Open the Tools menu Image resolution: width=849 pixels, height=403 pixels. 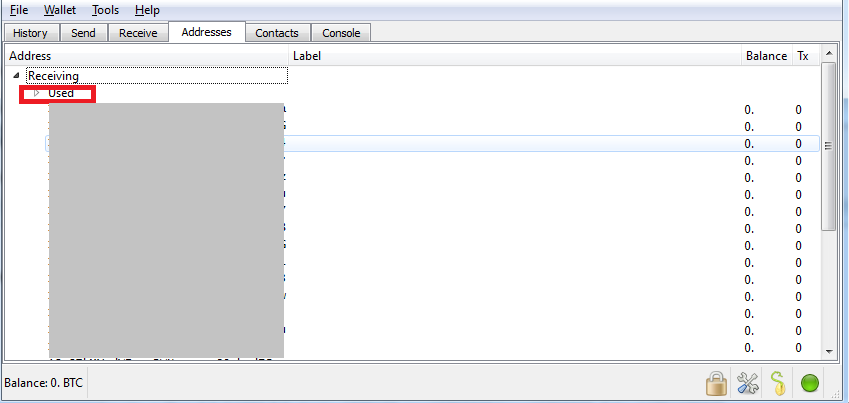pos(105,10)
